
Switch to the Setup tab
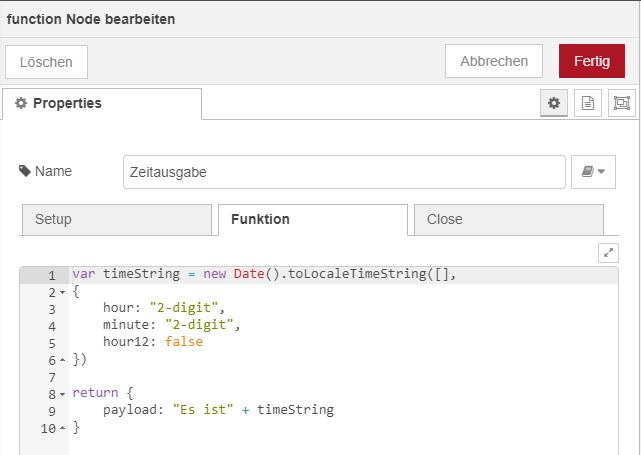tap(116, 219)
